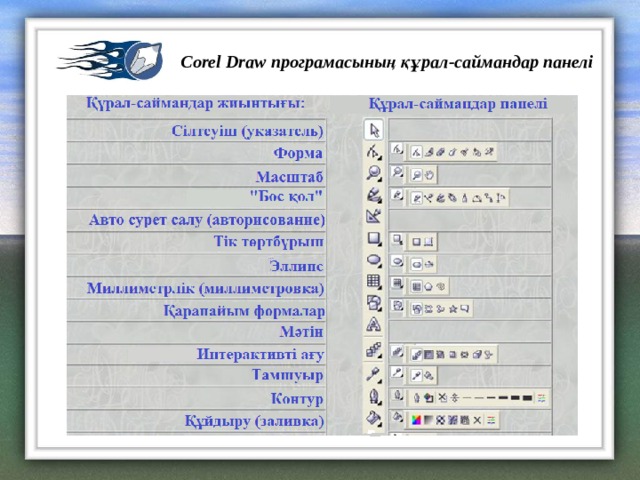Expand small Eyedropper flyout button beside flyout strip
Viewport: 640px width, 480px height.
397,373
